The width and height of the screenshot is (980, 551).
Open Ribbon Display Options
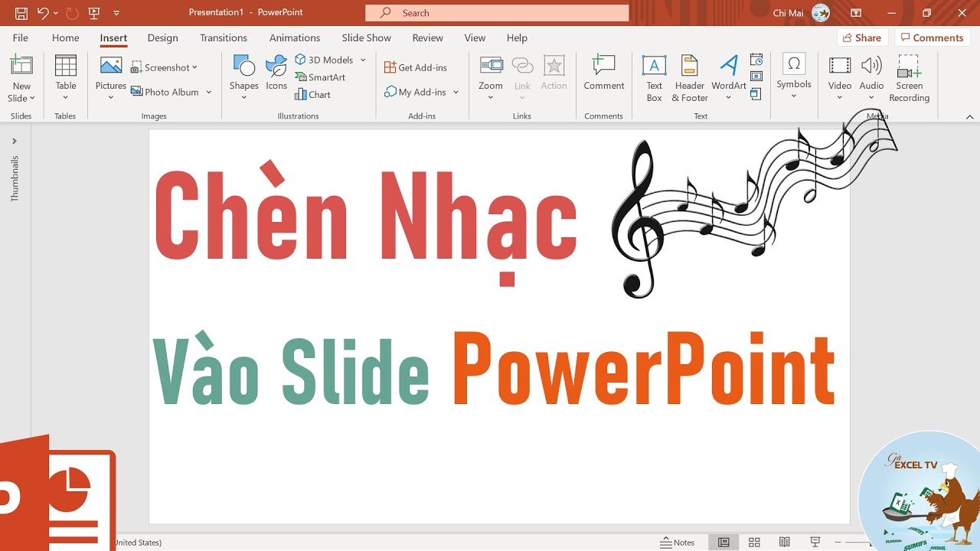tap(856, 13)
